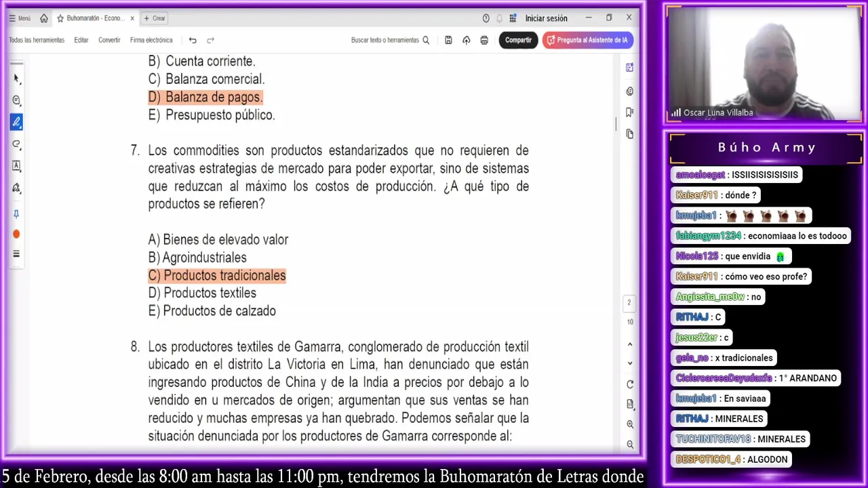
Task: Open the Menú hamburger menu
Action: click(x=19, y=18)
